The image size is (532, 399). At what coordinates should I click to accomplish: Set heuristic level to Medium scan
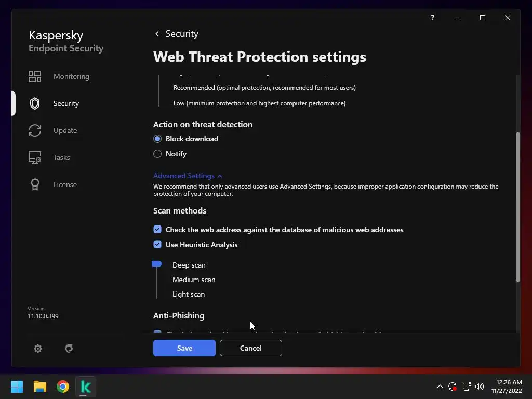point(194,280)
